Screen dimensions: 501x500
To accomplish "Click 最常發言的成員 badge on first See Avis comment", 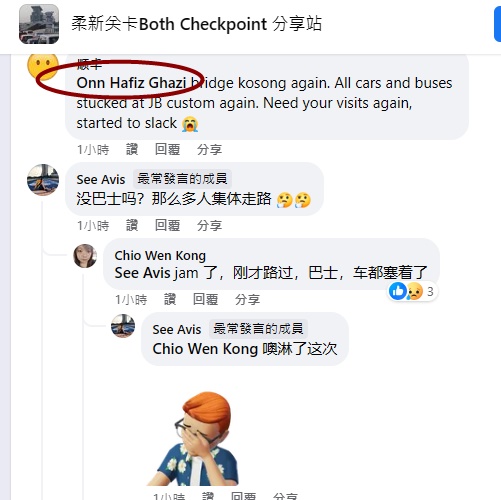I will 182,179.
